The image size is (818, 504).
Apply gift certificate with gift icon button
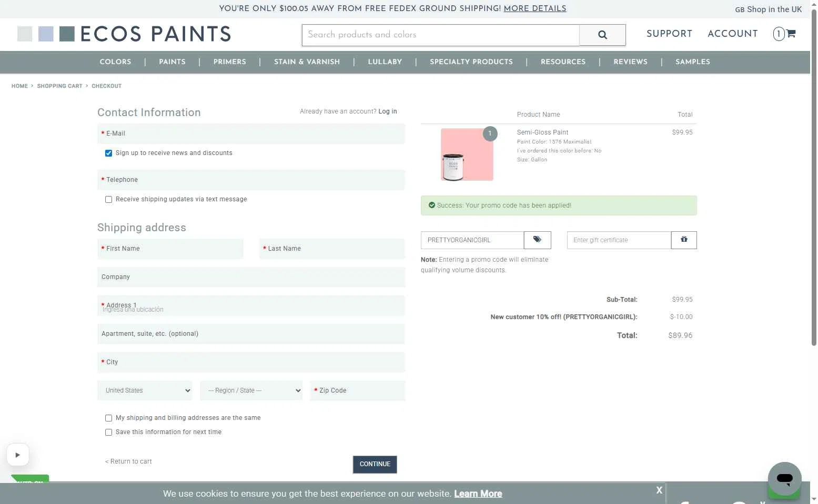[684, 240]
